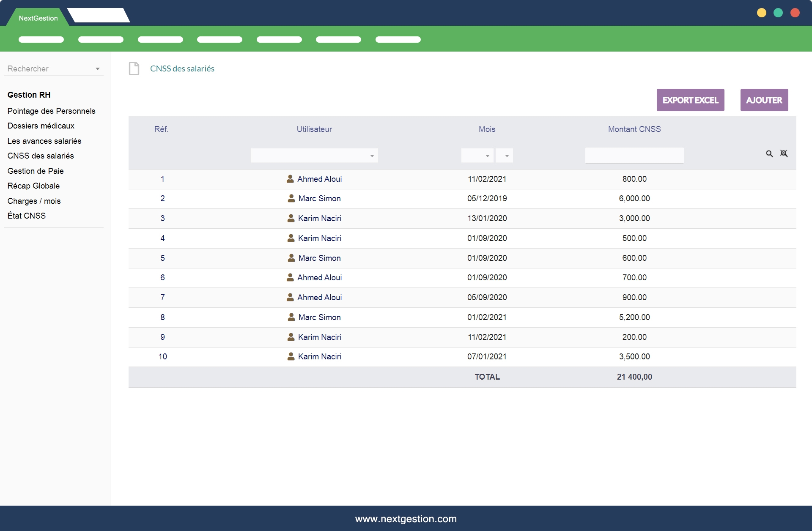Click the search magnifier icon in filter row
The image size is (812, 531).
click(769, 154)
